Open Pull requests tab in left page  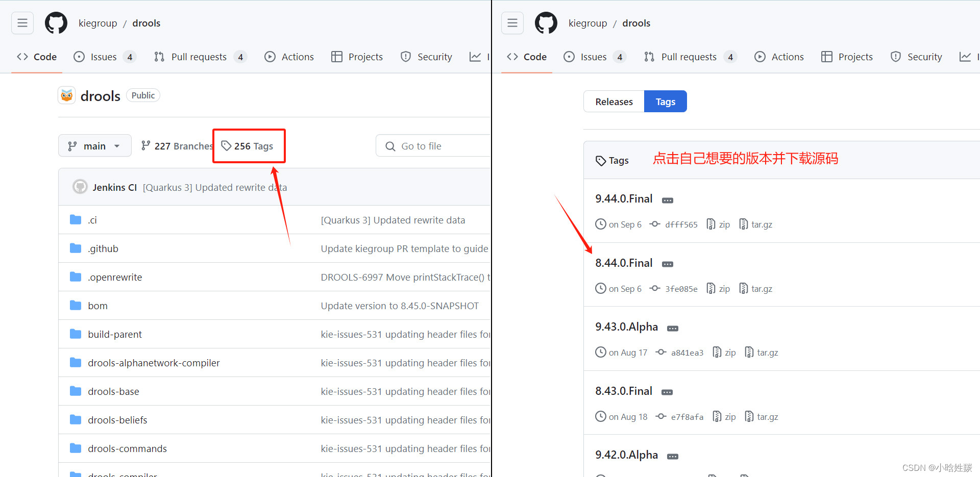click(x=200, y=57)
